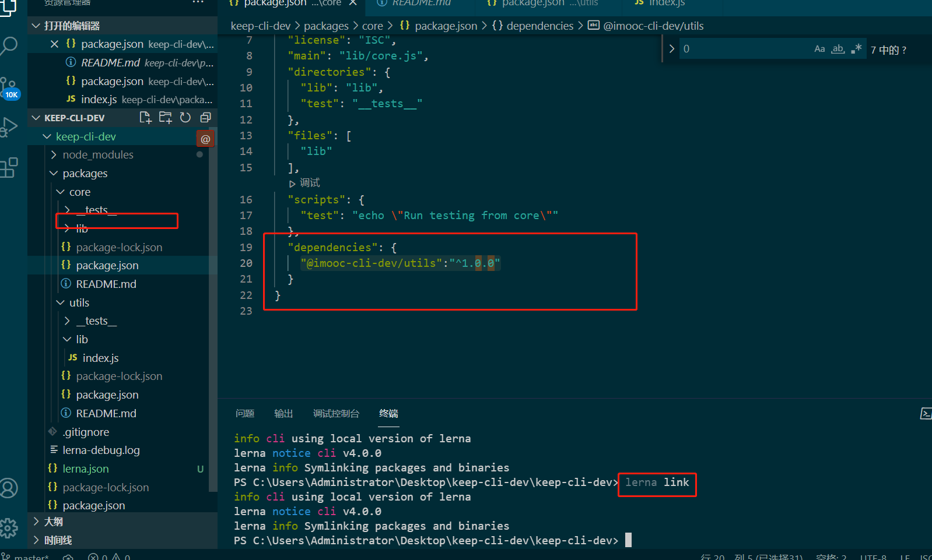Focus the find input field

[x=747, y=49]
